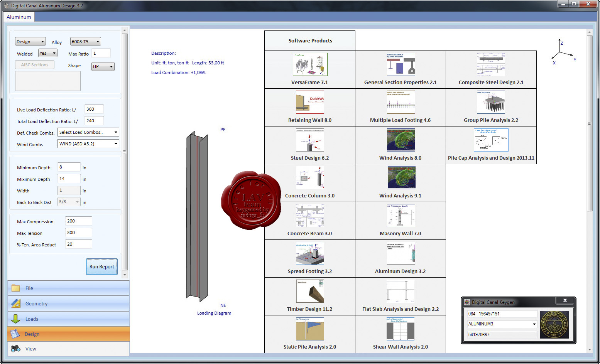Expand the Select Load Combos dropdown

pyautogui.click(x=88, y=132)
